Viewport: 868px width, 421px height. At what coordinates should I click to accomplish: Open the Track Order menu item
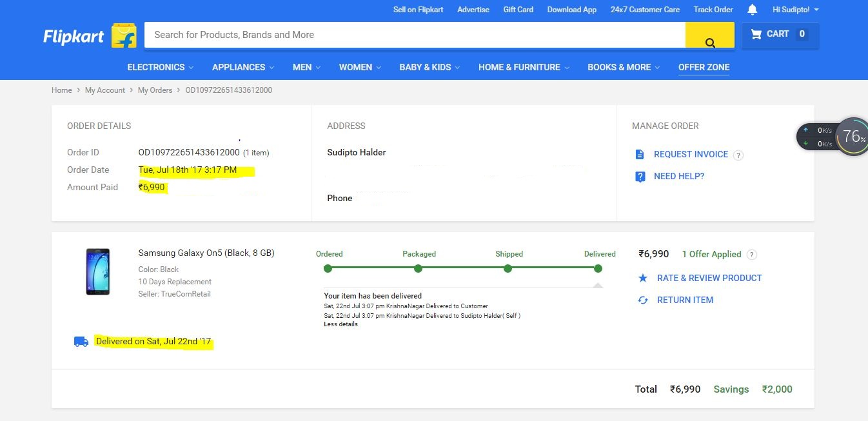[713, 10]
